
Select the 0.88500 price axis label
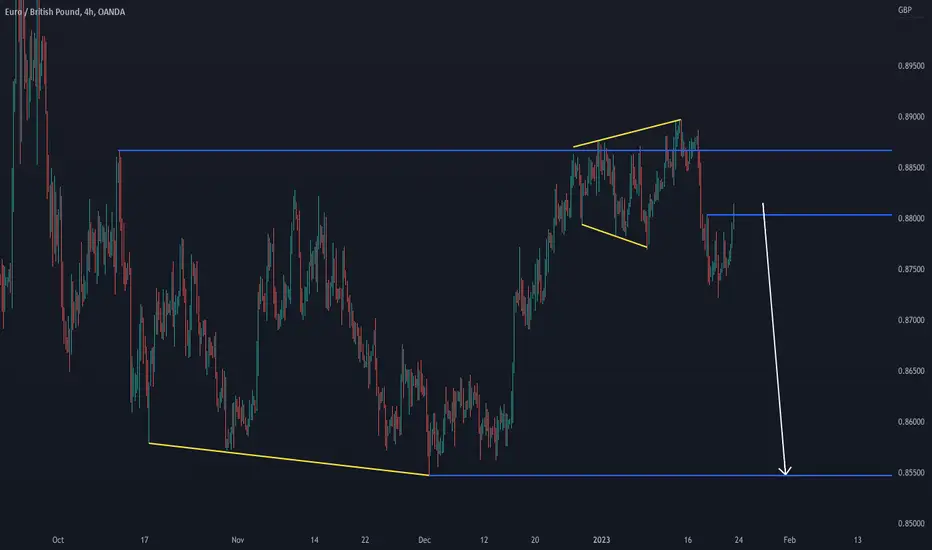[911, 168]
